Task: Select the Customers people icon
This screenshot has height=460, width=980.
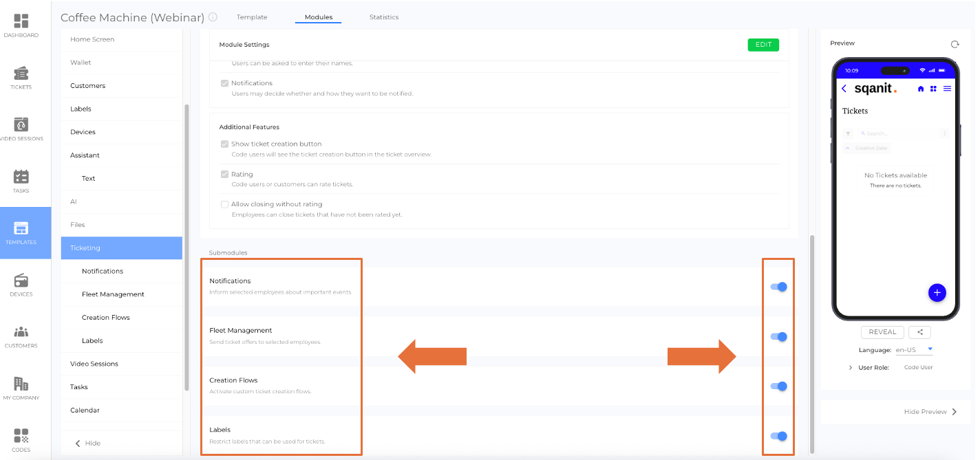Action: pyautogui.click(x=21, y=333)
